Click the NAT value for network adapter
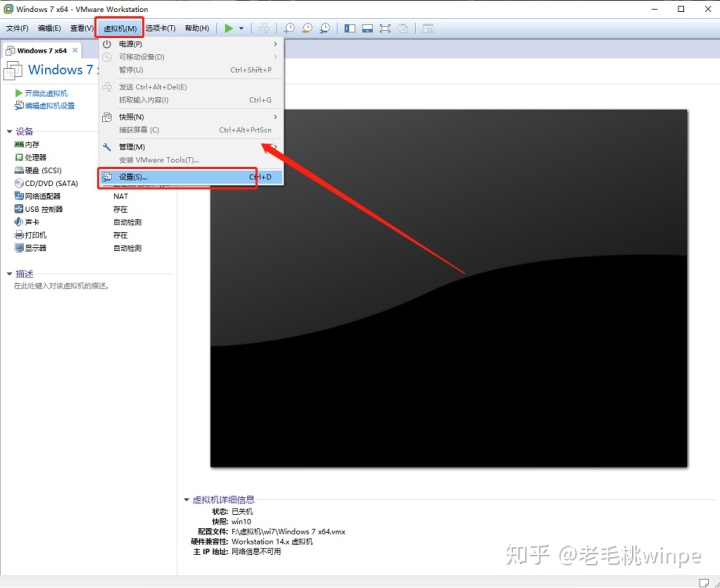The width and height of the screenshot is (720, 588). point(121,196)
